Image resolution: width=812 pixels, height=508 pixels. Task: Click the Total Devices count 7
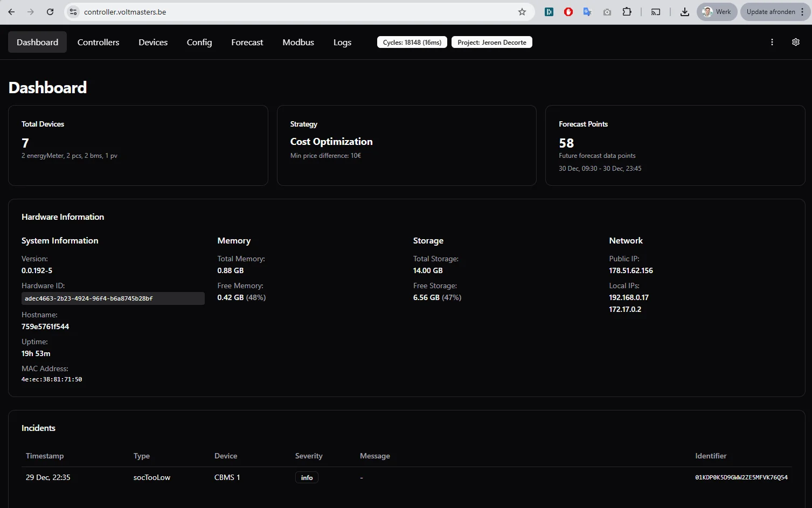click(x=25, y=143)
